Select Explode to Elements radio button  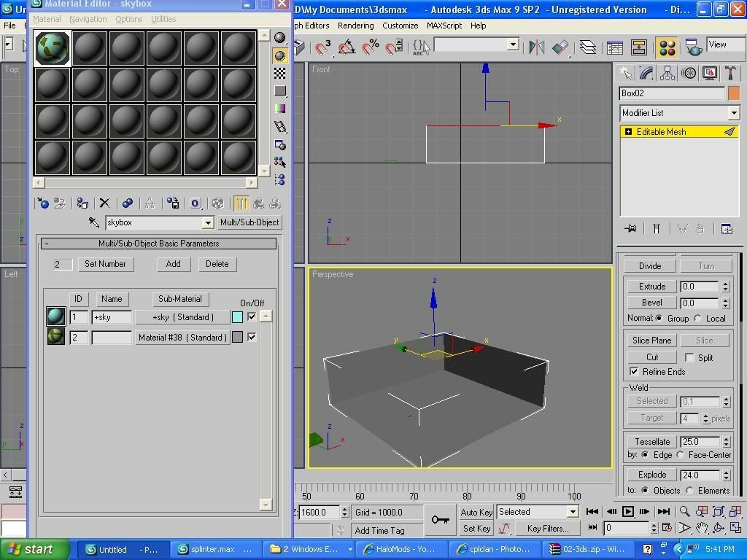pyautogui.click(x=689, y=489)
